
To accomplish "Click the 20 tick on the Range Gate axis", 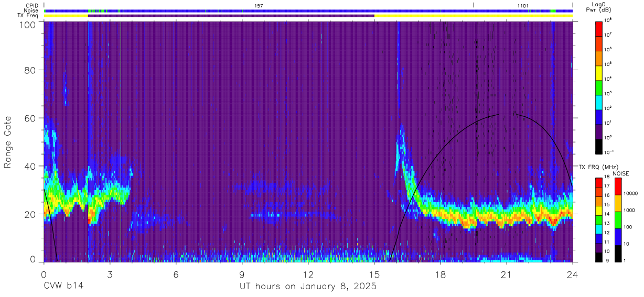I will 30,214.
